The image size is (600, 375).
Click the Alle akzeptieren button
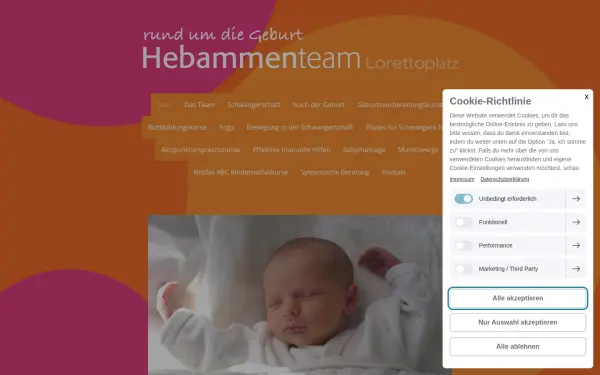click(517, 298)
